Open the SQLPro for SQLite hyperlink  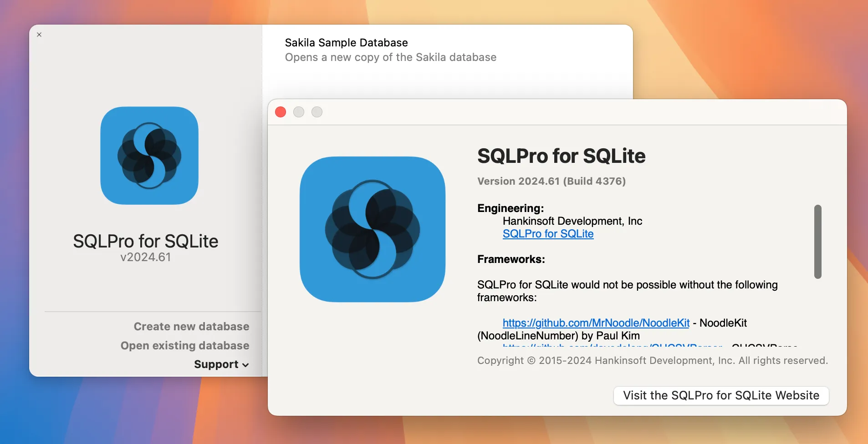pyautogui.click(x=548, y=234)
